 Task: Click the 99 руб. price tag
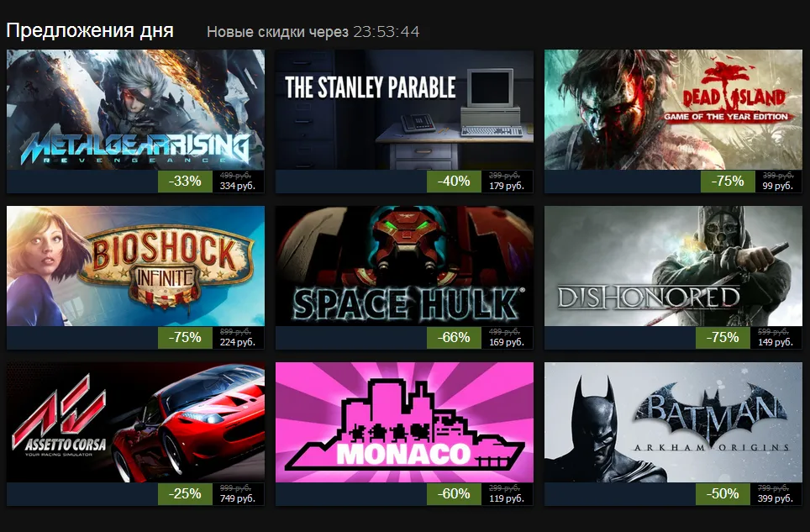pos(777,186)
